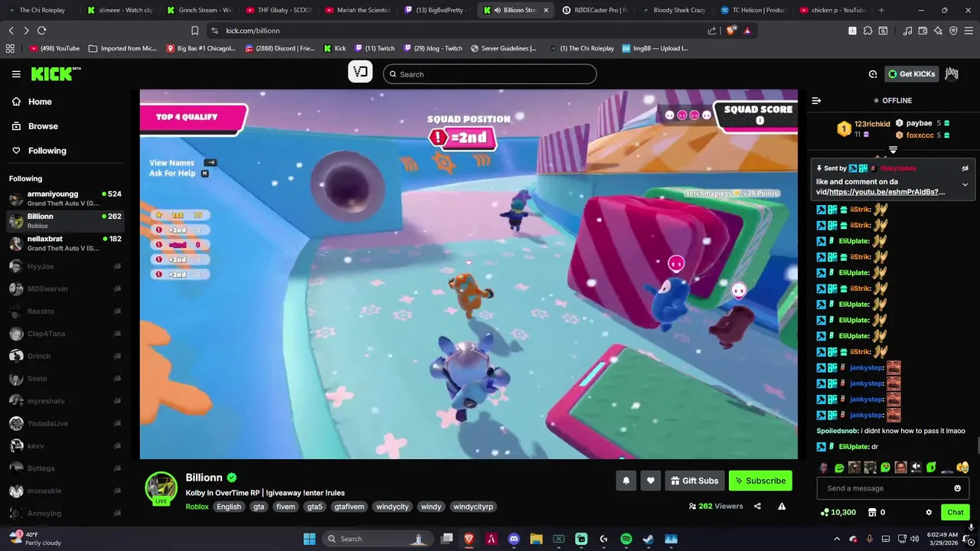Open the offline YodadaLive channel
980x551 pixels.
click(65, 423)
